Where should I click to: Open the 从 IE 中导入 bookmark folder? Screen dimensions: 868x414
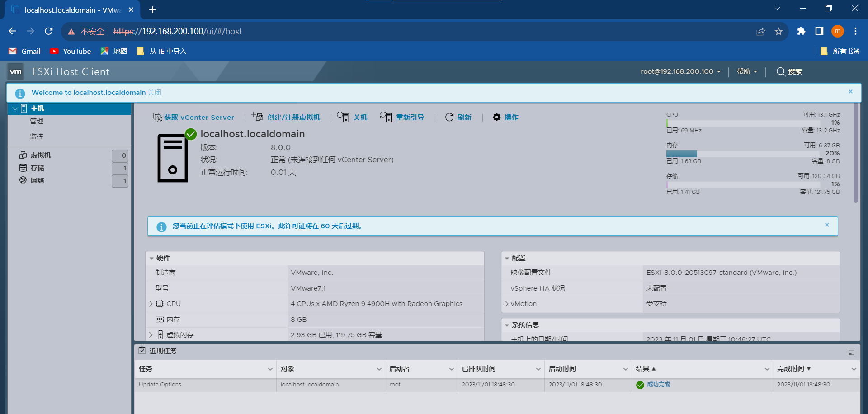point(162,52)
